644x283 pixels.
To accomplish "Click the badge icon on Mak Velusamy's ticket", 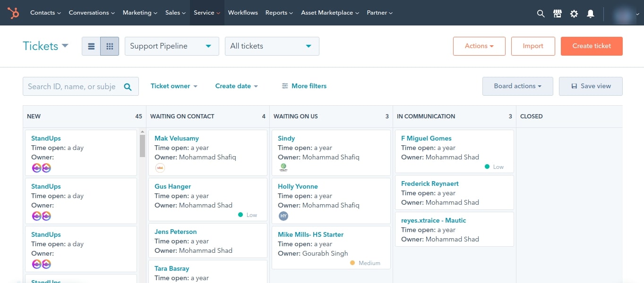I will coord(160,167).
